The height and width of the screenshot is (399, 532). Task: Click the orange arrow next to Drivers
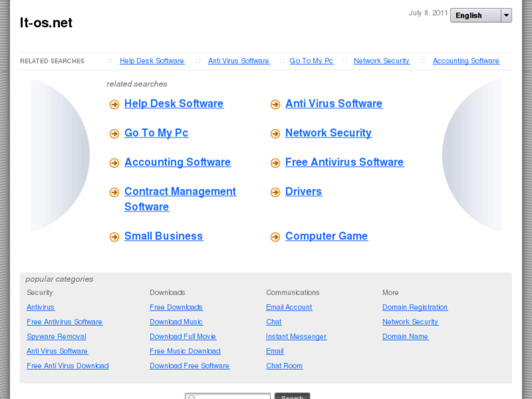[275, 193]
